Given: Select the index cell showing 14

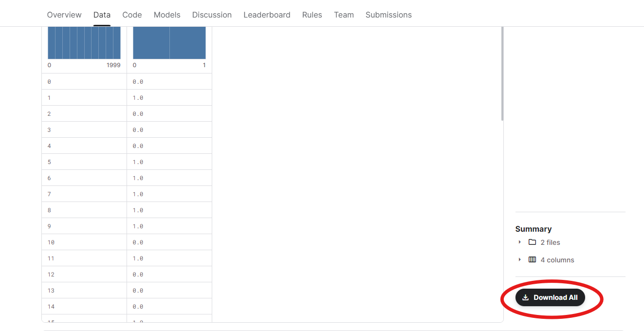Looking at the screenshot, I should pyautogui.click(x=84, y=306).
